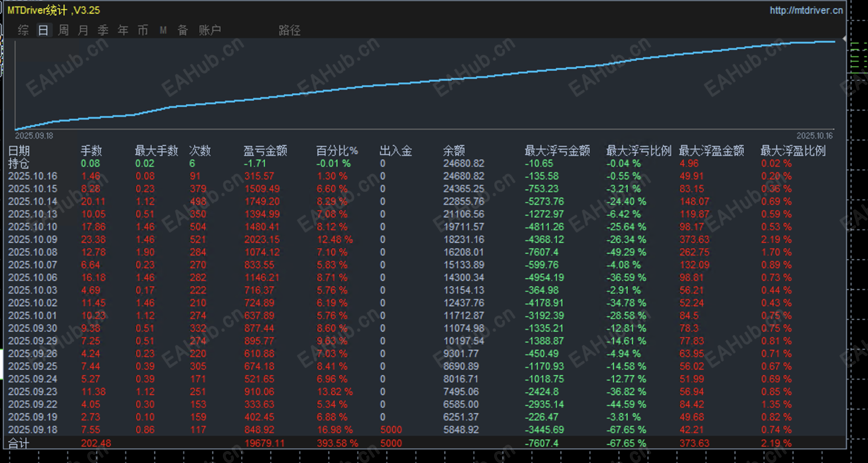Open the 备 tab
The height and width of the screenshot is (463, 868).
pyautogui.click(x=183, y=30)
